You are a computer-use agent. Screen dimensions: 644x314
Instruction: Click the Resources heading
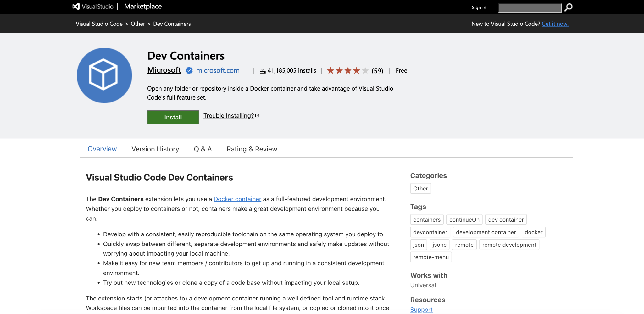click(x=428, y=300)
